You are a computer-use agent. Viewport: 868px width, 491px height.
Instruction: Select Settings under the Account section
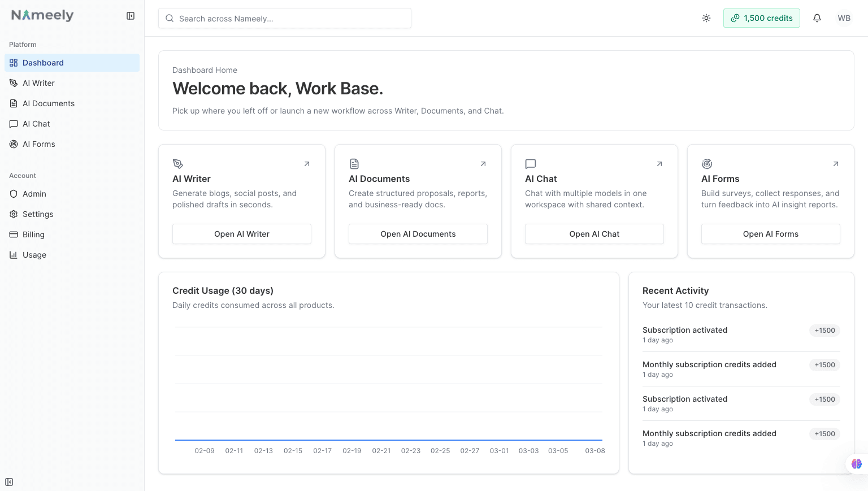38,214
